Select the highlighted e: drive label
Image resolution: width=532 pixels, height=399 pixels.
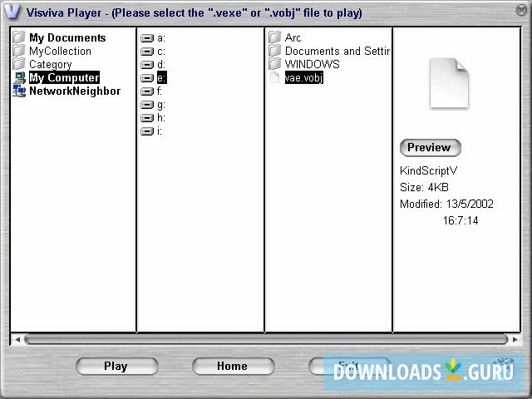(x=162, y=77)
